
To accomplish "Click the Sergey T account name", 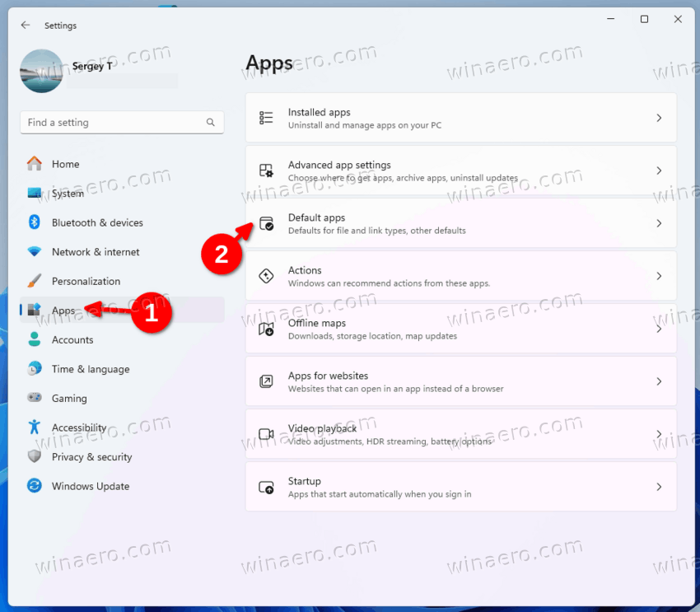I will (92, 67).
